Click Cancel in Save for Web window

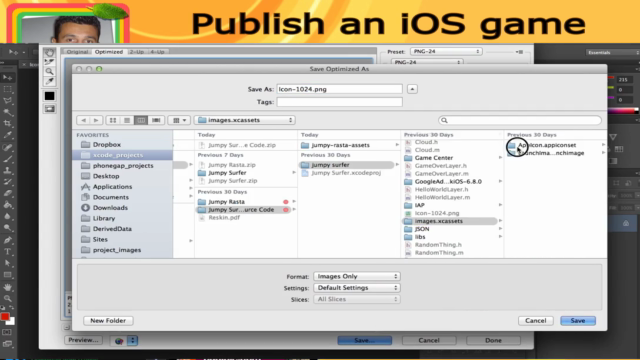pos(429,340)
